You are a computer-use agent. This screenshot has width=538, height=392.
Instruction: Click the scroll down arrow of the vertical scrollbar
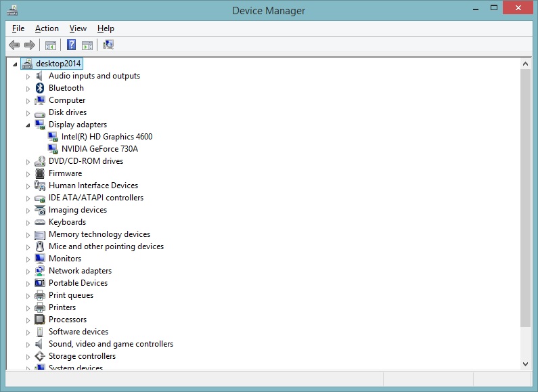(525, 364)
